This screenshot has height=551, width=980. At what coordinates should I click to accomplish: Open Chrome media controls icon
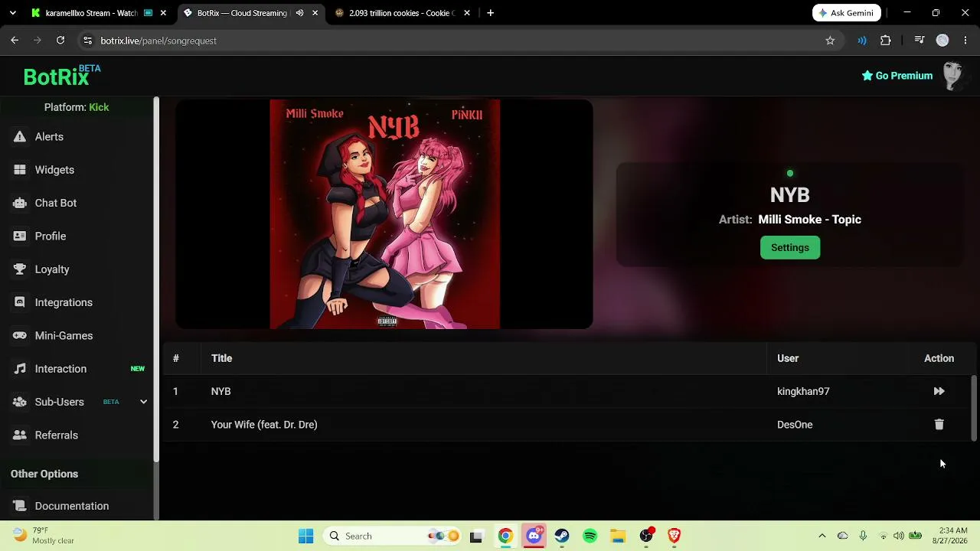pyautogui.click(x=920, y=41)
